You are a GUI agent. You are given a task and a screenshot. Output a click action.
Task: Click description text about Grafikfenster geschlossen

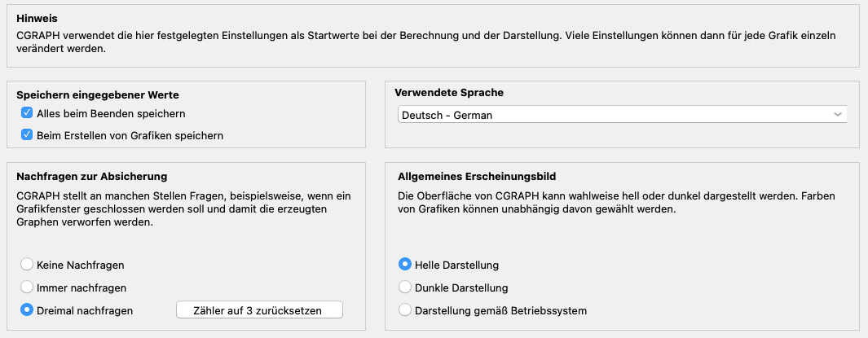pyautogui.click(x=183, y=210)
